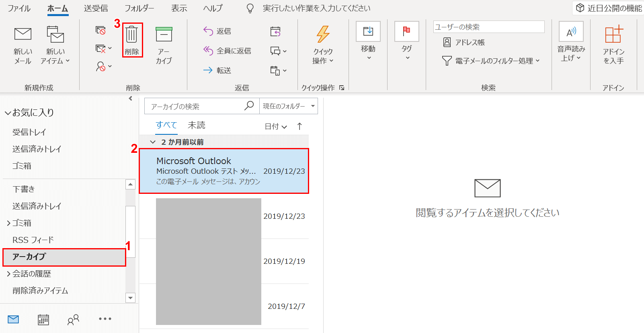The image size is (644, 333).
Task: Select the Microsoft Outlook test message
Action: coord(224,171)
